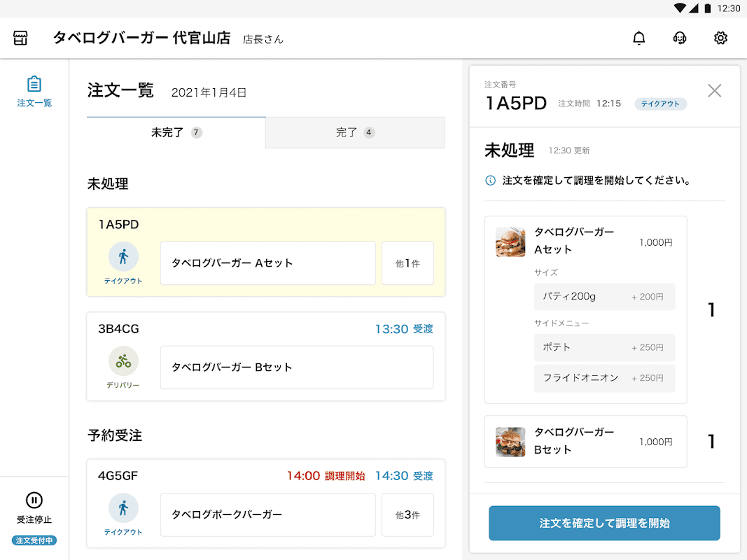Select the 注文一覧 clipboard icon in sidebar
The width and height of the screenshot is (747, 560).
34,85
